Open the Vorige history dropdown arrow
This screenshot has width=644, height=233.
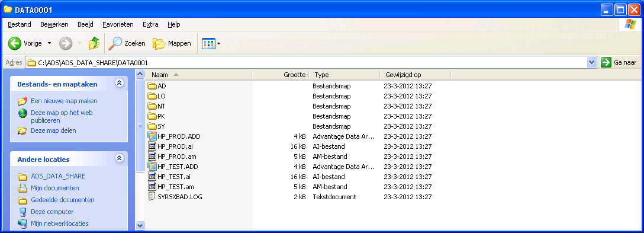pos(49,43)
